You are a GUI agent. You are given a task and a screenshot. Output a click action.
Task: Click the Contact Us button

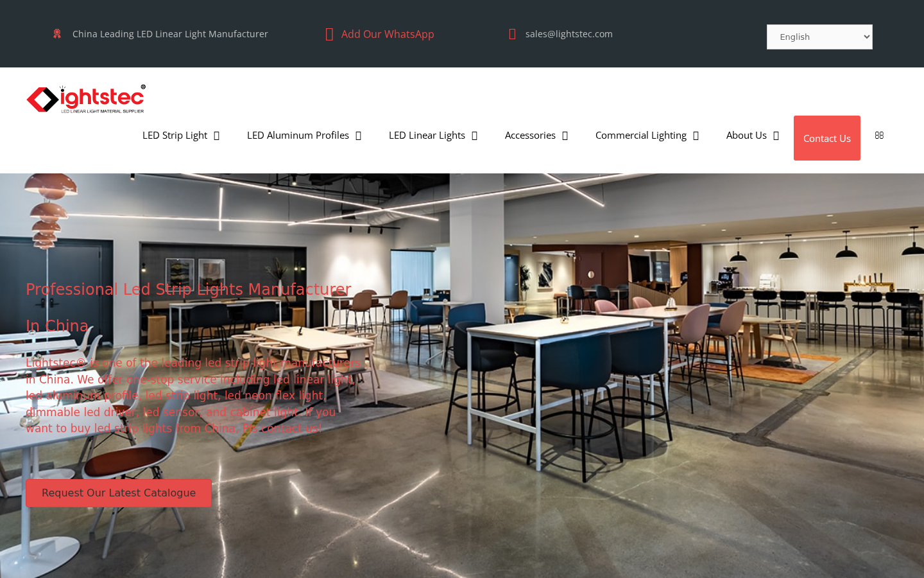[827, 138]
